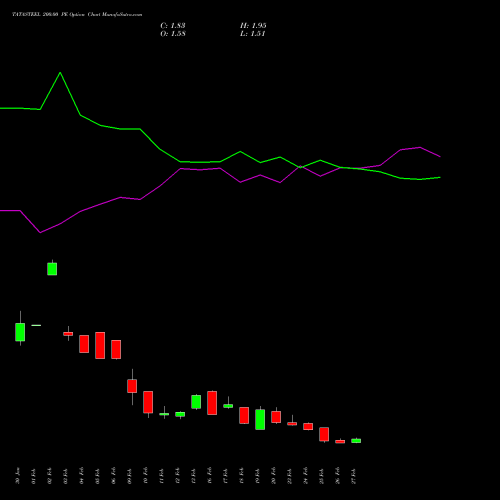This screenshot has height=500, width=500.
Task: Click the '19 Feb' date label
Action: tap(258, 476)
